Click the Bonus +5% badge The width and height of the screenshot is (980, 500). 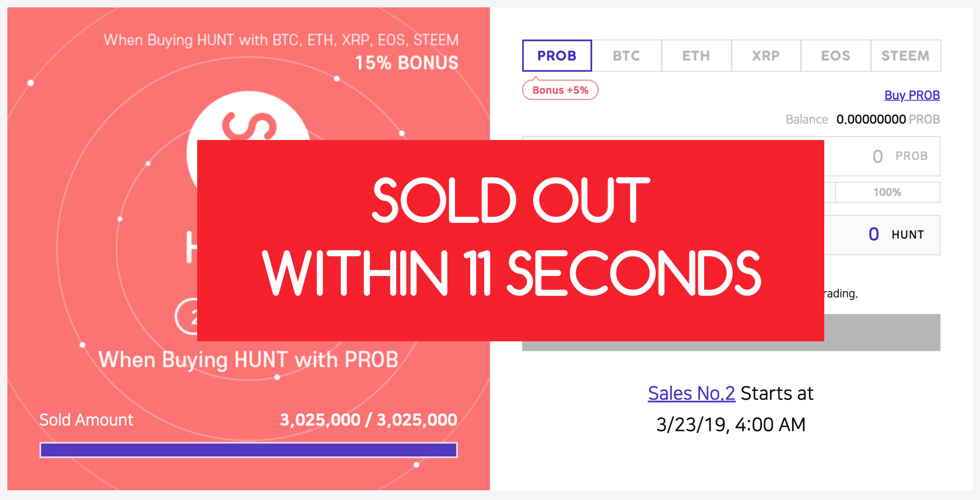[560, 90]
